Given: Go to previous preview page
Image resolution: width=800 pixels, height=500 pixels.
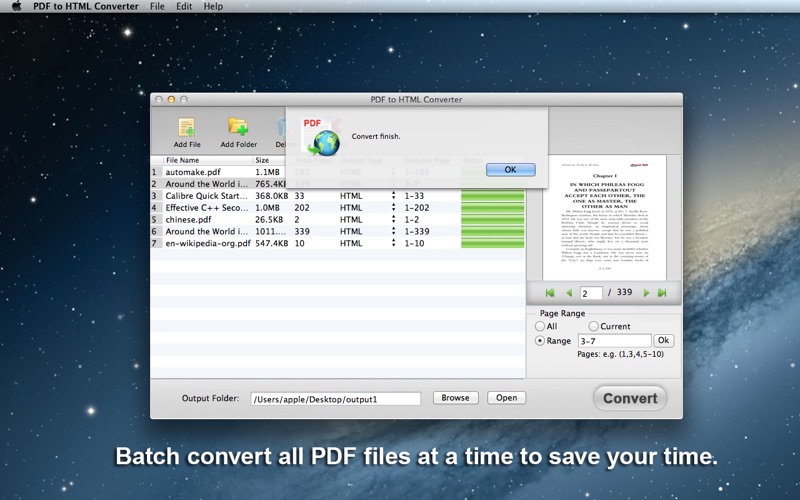Looking at the screenshot, I should click(569, 293).
